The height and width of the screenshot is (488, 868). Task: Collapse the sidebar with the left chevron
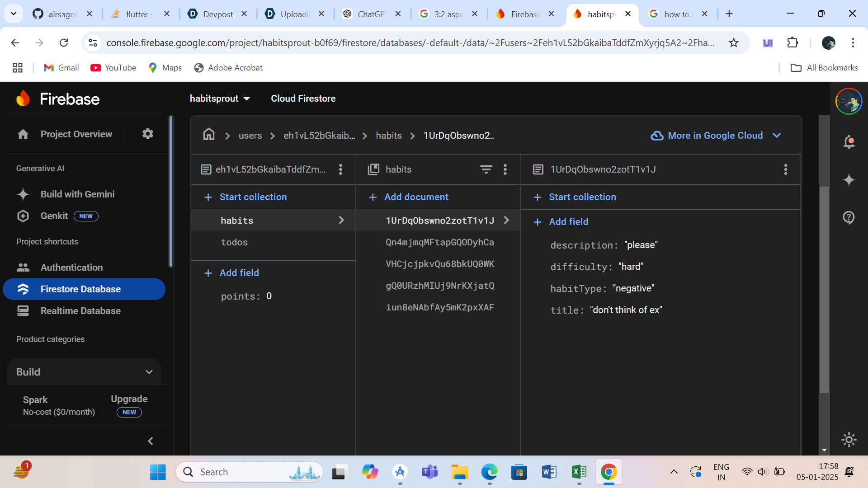point(151,441)
